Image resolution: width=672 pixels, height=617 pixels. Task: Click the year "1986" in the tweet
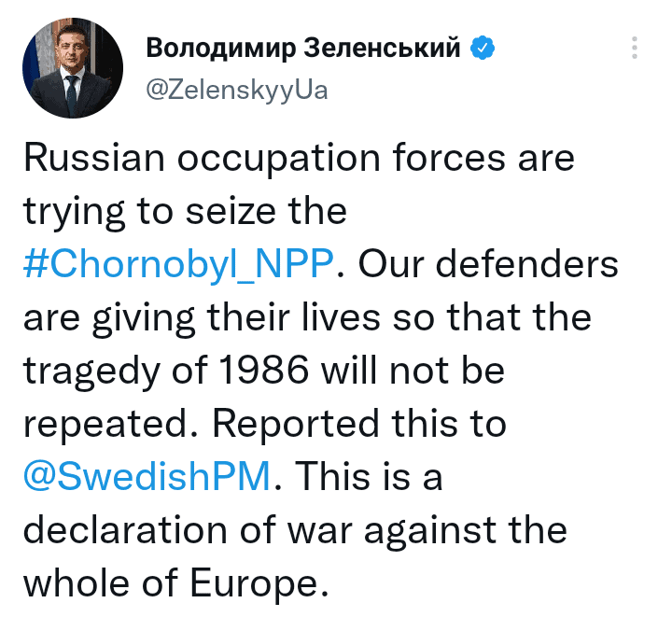[263, 371]
